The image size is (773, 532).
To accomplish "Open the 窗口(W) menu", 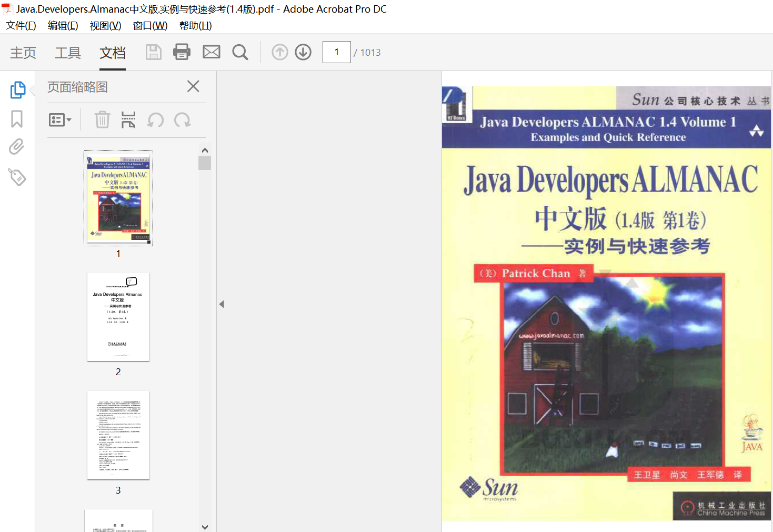I will pos(150,25).
